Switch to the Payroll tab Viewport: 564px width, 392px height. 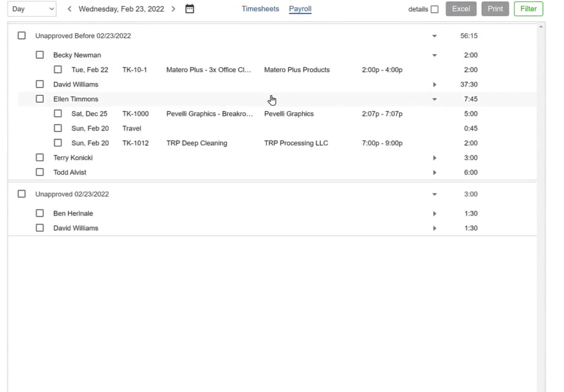click(x=300, y=9)
